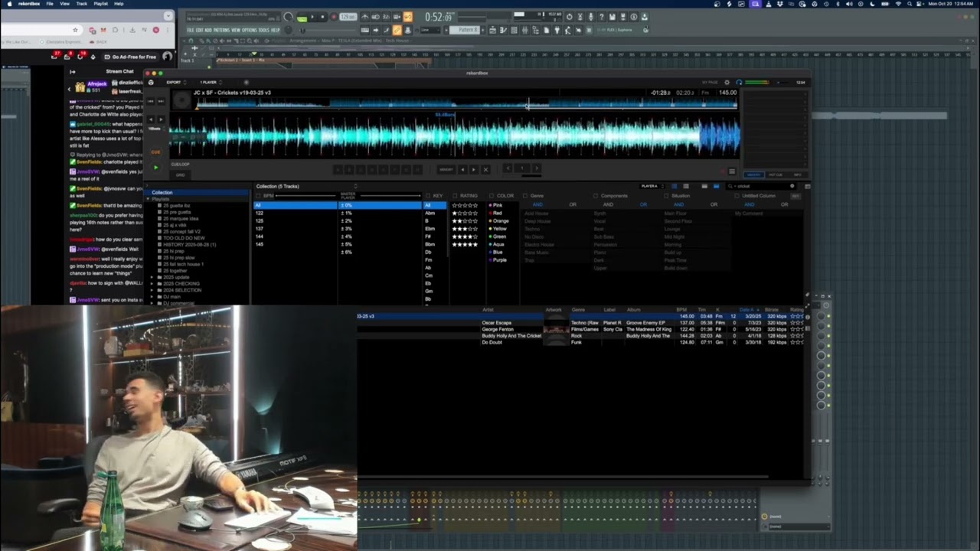Open FL Studio TOOLS menu
Image resolution: width=980 pixels, height=551 pixels.
pyautogui.click(x=264, y=30)
